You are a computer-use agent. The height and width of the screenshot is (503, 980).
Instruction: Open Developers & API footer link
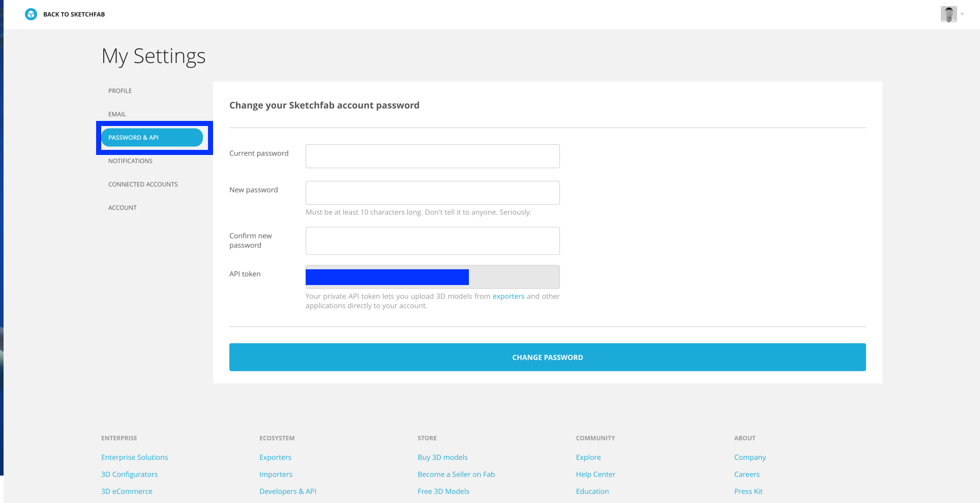pyautogui.click(x=288, y=491)
